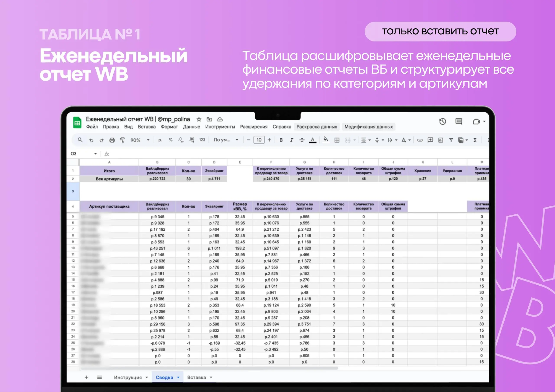Star the document title
The height and width of the screenshot is (392, 555).
tap(199, 119)
